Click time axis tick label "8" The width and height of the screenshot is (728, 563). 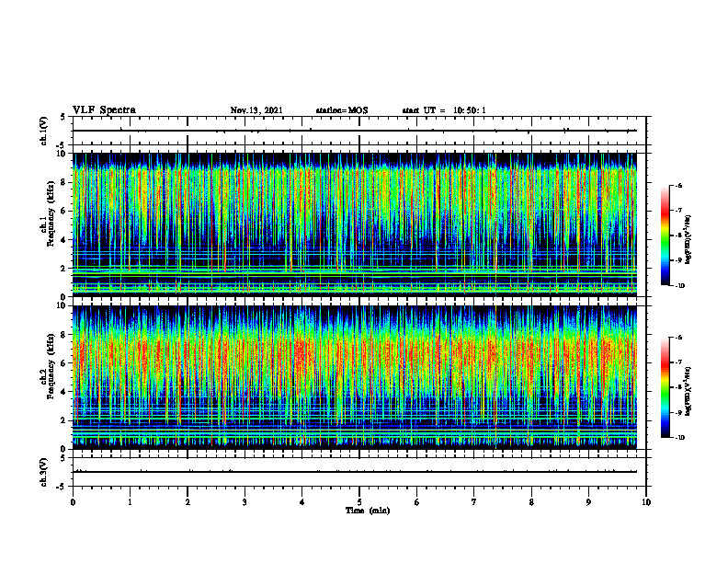tap(531, 502)
